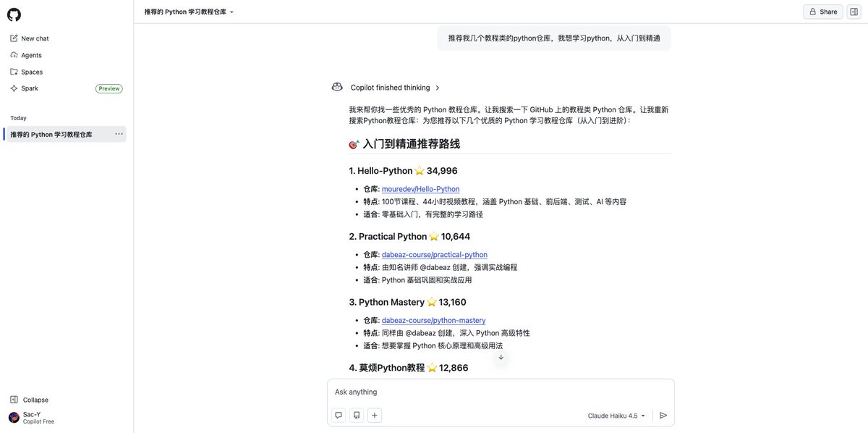868x433 pixels.
Task: Open the GitHub logo home link
Action: tap(14, 14)
